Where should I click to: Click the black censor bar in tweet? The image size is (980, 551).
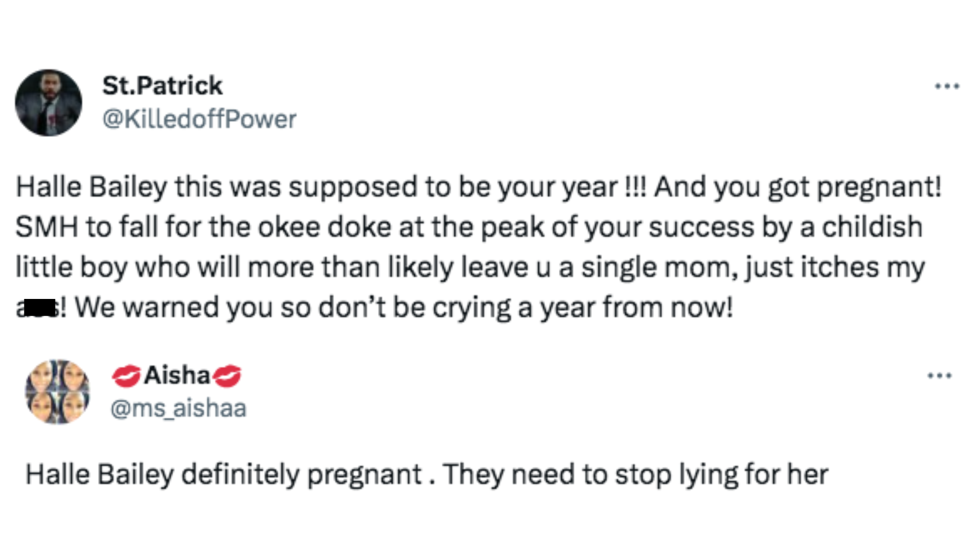pyautogui.click(x=40, y=308)
